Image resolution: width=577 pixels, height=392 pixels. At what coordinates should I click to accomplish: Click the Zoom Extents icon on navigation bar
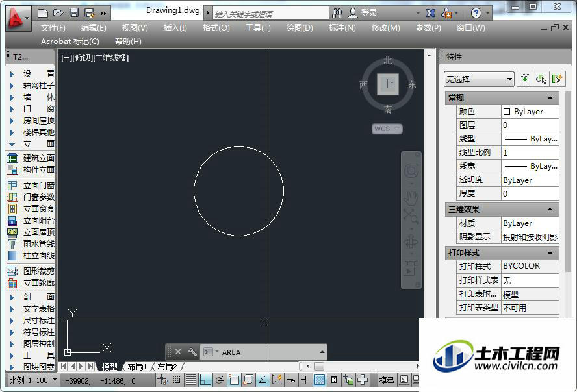click(411, 216)
